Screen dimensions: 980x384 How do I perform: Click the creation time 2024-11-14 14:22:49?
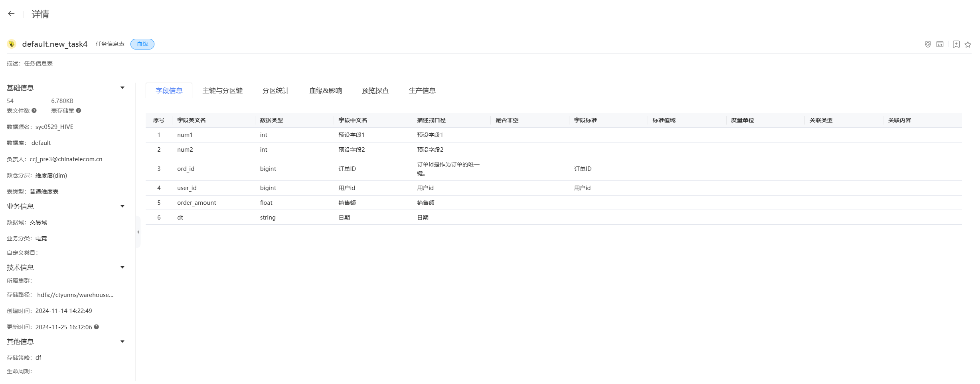(64, 311)
